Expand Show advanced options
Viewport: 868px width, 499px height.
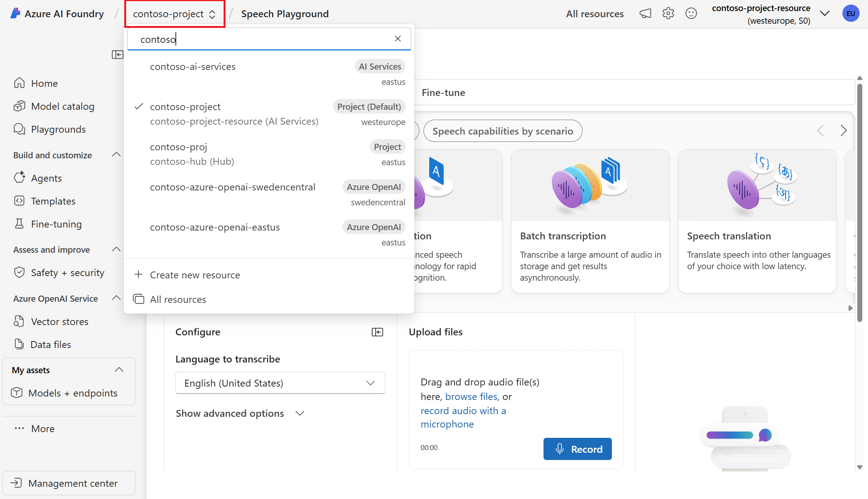pos(240,413)
